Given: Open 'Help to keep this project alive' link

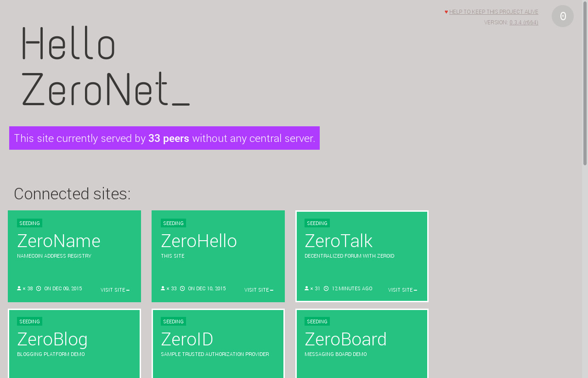Looking at the screenshot, I should click(x=493, y=12).
